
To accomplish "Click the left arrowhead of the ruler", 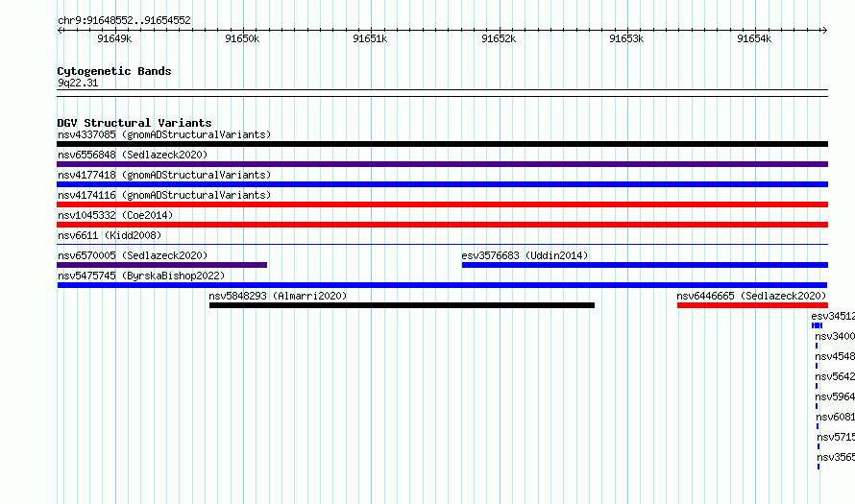I will click(x=60, y=30).
